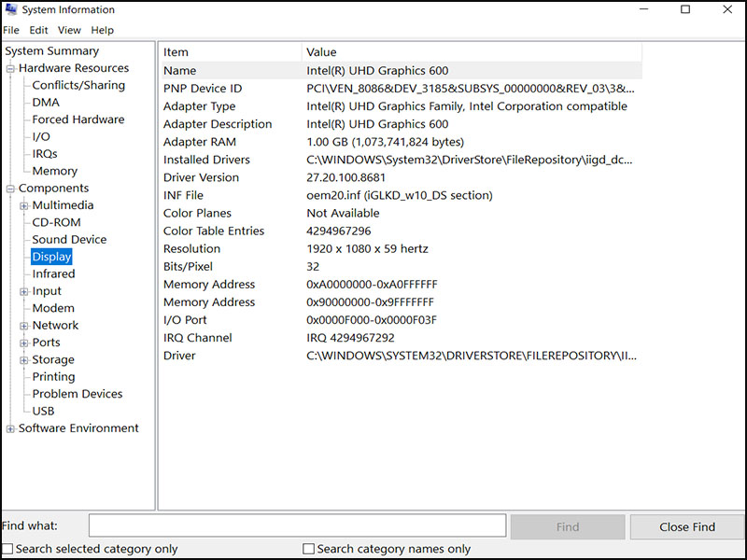Select Color Planes 'Not Available' row

click(x=402, y=213)
